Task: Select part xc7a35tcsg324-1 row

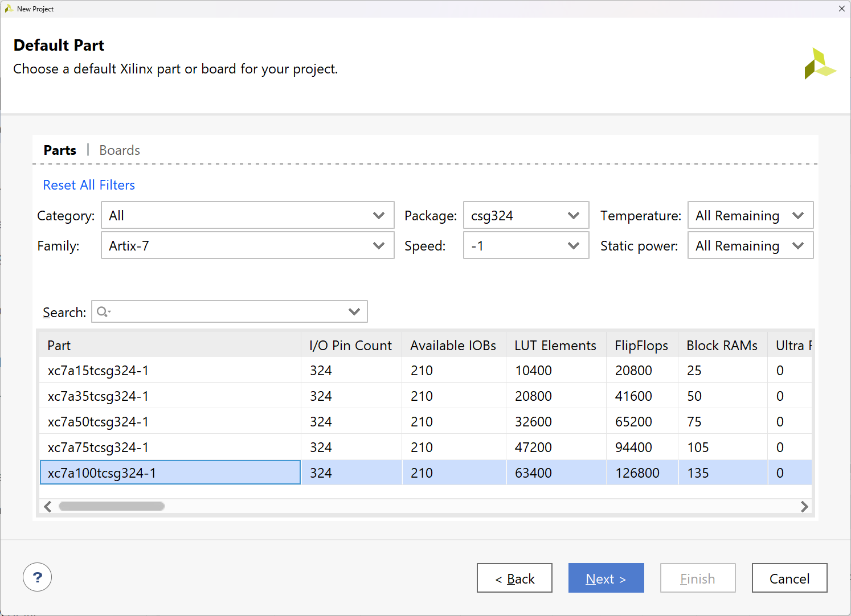Action: point(170,396)
